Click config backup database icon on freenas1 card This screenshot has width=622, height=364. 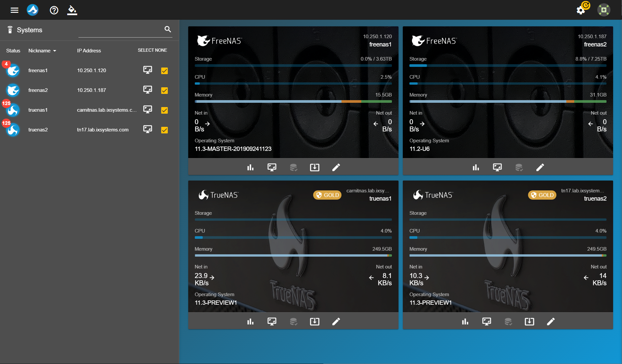pos(293,167)
